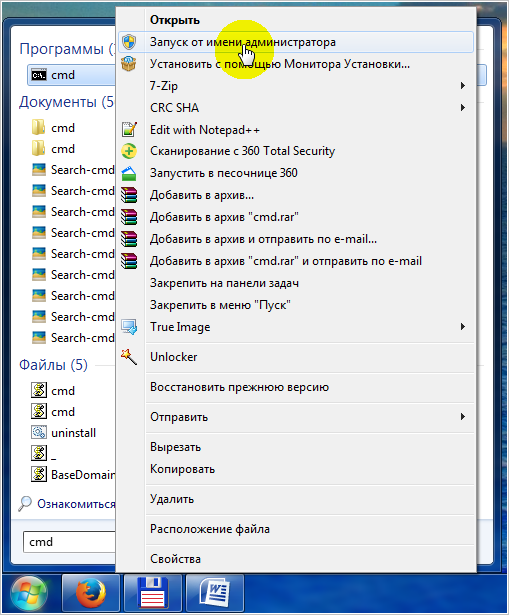Screen dimensions: 509x615
Task: Expand the CRC SHA submenu arrow
Action: [x=463, y=107]
